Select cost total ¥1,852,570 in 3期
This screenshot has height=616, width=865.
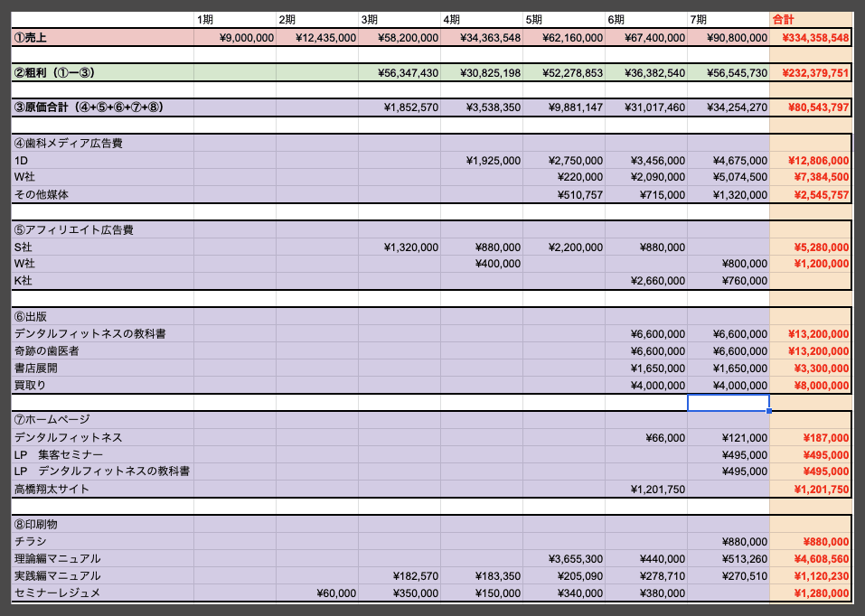(400, 107)
